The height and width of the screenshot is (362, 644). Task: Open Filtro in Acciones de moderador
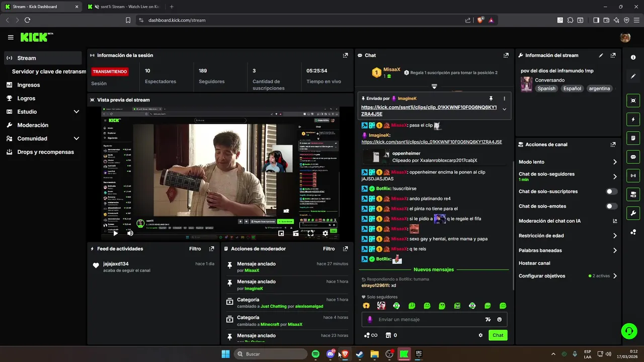click(329, 249)
